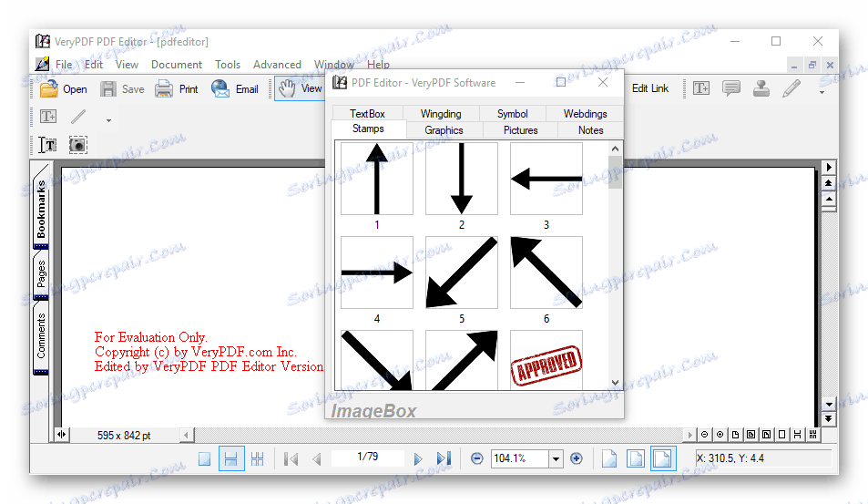Open the File menu
Screen dimensions: 868x504
click(x=64, y=65)
